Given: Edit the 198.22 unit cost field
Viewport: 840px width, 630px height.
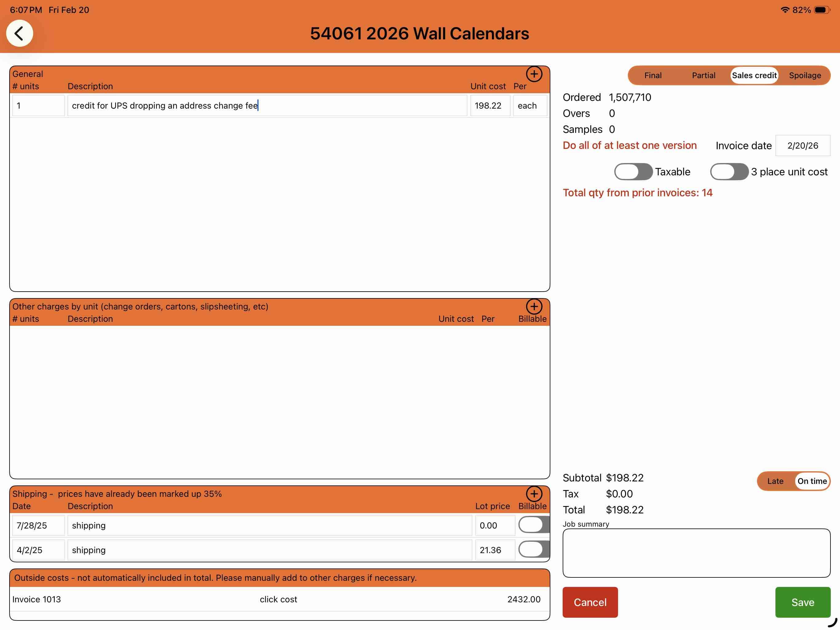Looking at the screenshot, I should click(x=489, y=106).
